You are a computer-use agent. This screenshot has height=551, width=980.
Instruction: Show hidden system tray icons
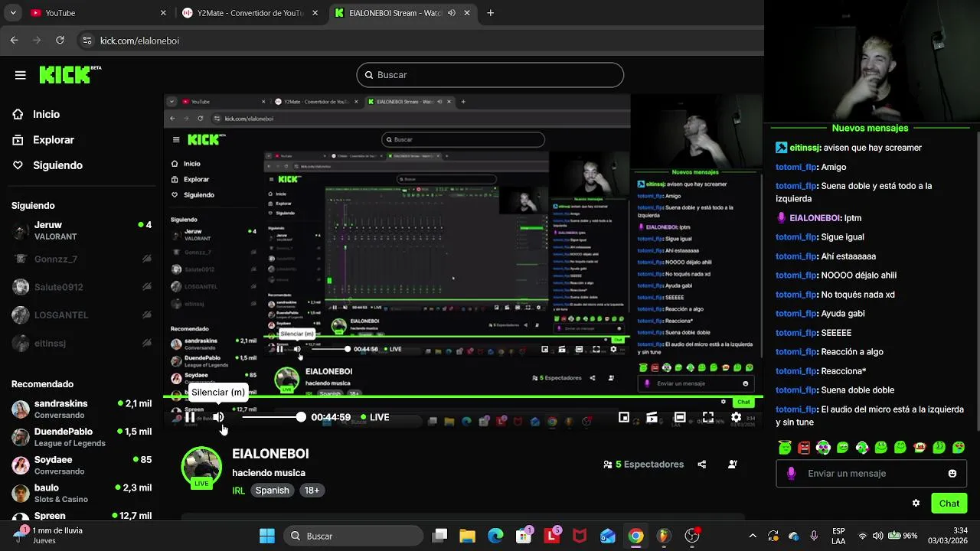[752, 536]
